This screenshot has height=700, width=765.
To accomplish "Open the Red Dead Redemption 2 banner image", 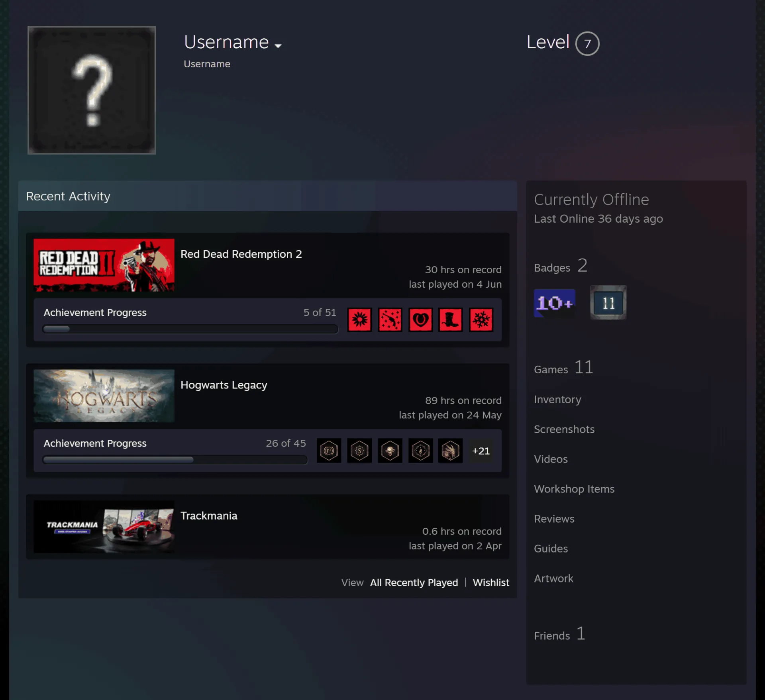I will [104, 265].
